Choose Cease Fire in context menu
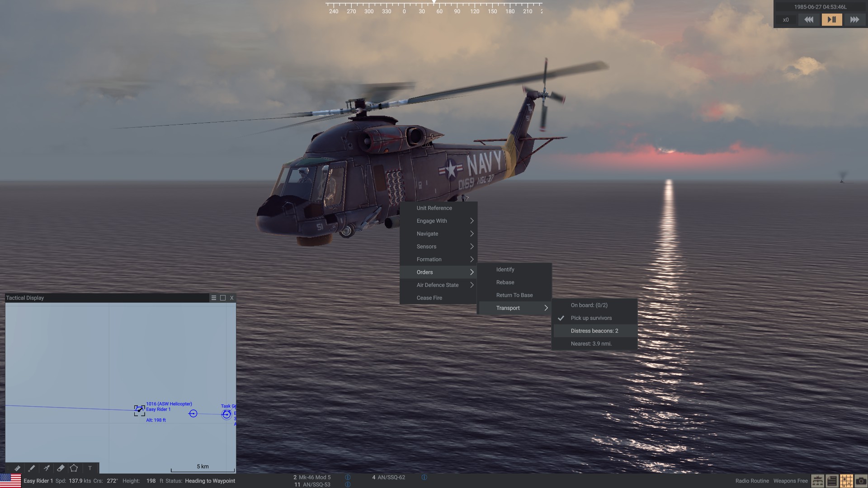The width and height of the screenshot is (868, 488). (439, 298)
